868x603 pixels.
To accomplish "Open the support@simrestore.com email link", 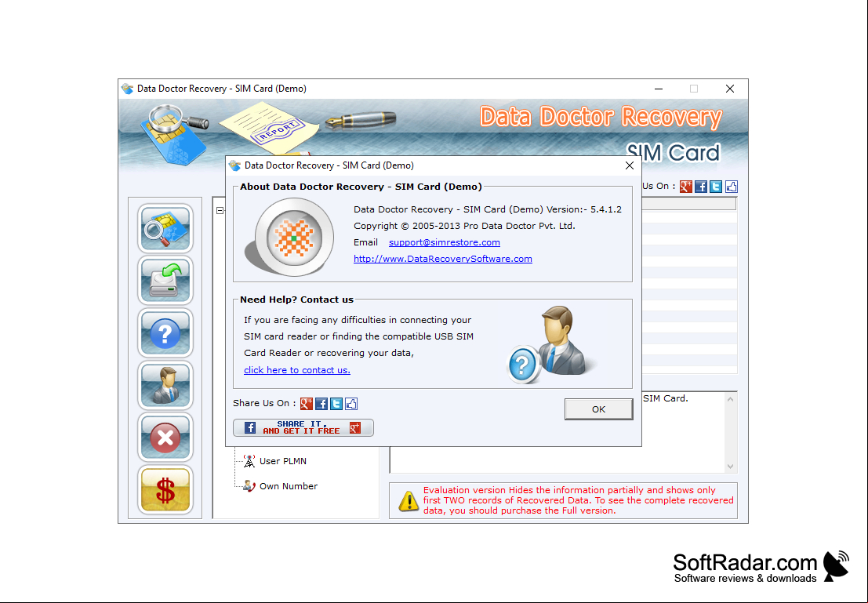I will click(x=445, y=242).
